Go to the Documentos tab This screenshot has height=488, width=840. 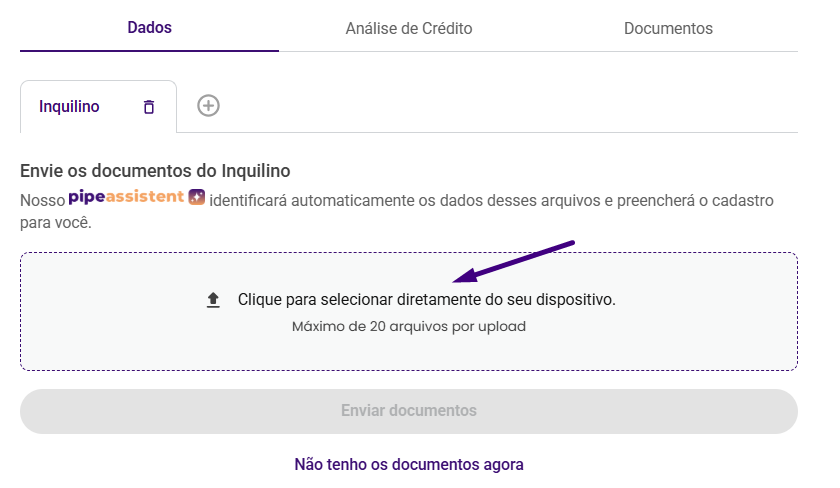click(x=668, y=29)
